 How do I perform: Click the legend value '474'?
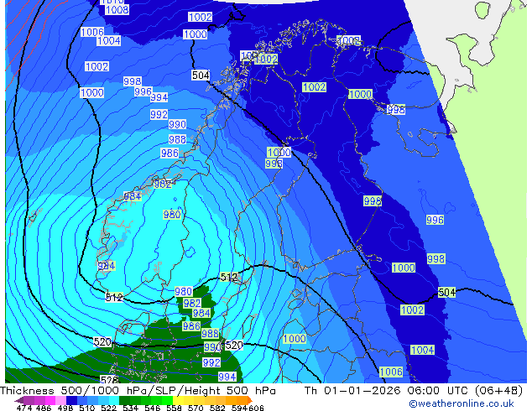coord(24,408)
